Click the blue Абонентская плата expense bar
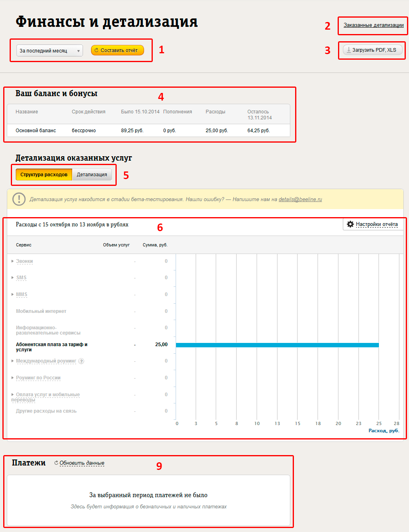This screenshot has width=409, height=532. click(277, 345)
